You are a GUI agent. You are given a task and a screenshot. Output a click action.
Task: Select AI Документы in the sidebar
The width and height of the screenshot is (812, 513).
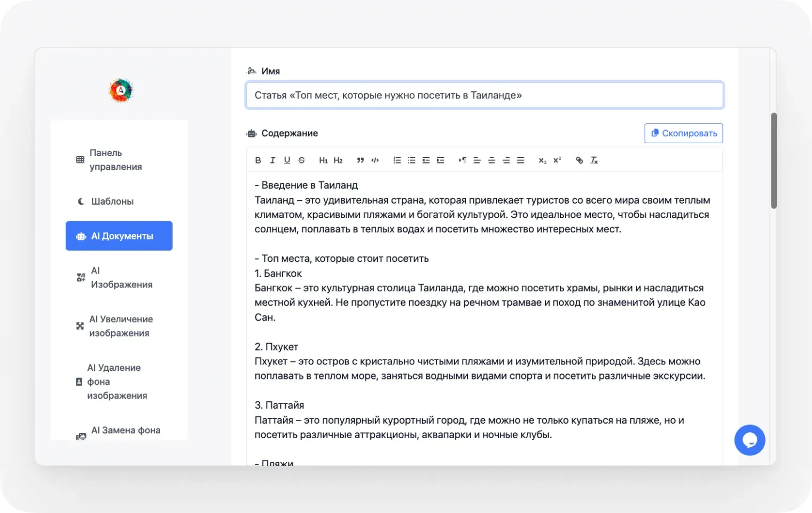tap(119, 236)
